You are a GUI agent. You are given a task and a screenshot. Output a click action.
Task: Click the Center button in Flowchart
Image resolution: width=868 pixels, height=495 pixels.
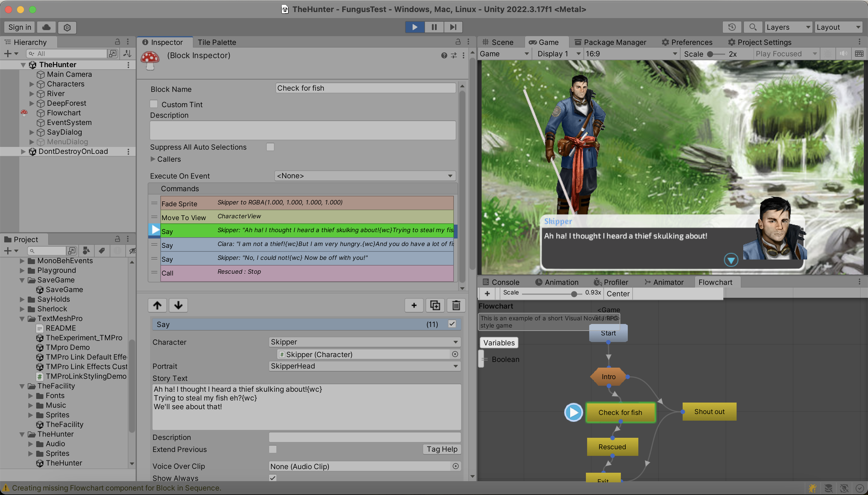[618, 294]
